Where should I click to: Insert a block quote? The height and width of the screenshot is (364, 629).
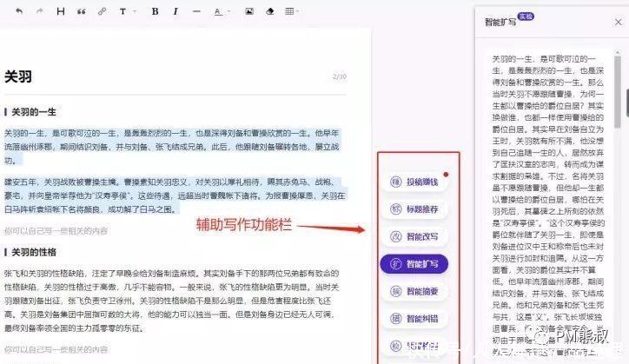coord(82,11)
